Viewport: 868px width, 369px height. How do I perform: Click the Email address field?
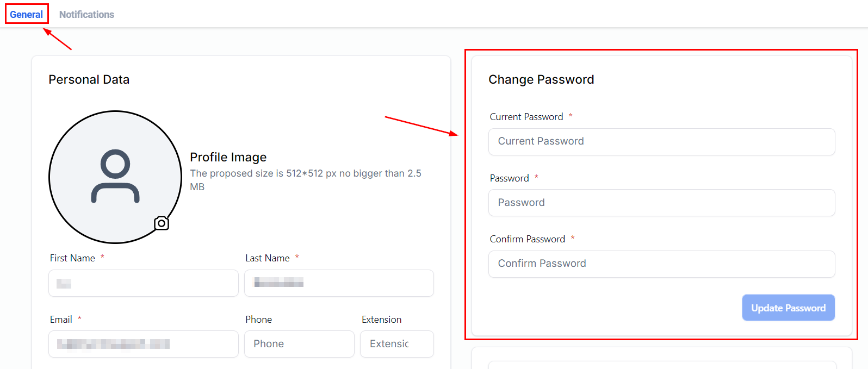point(144,344)
